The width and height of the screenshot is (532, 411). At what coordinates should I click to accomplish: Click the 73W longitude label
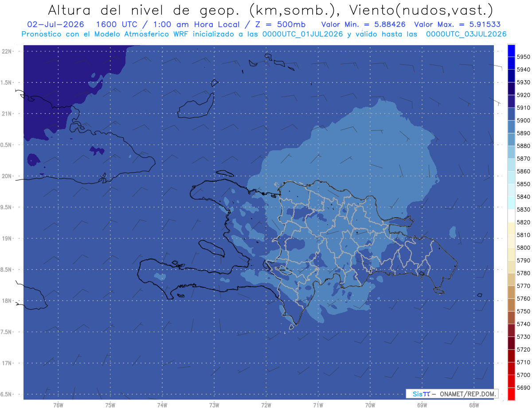pyautogui.click(x=214, y=405)
